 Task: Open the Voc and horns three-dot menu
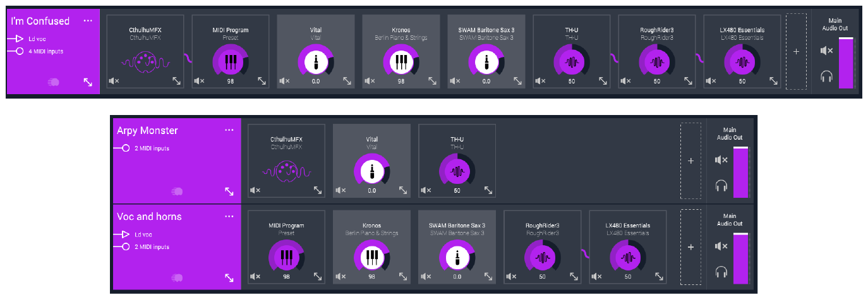point(229,216)
